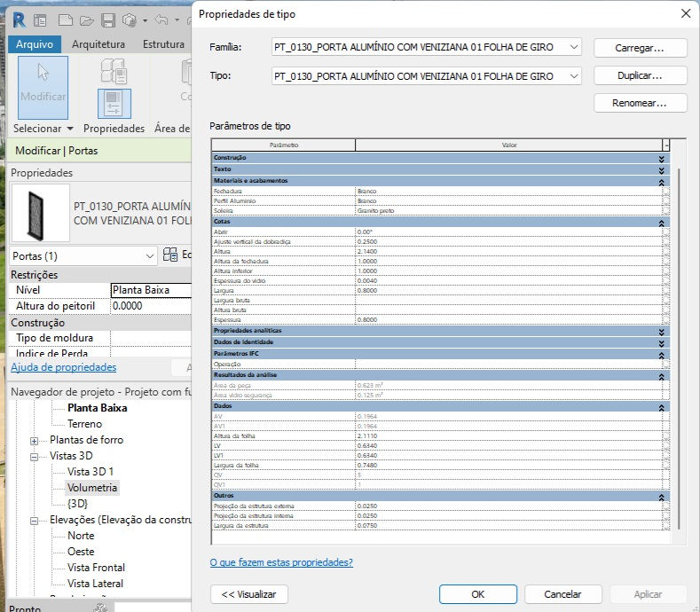Click Cancelar to dismiss type properties
Image resolution: width=700 pixels, height=612 pixels.
click(563, 594)
